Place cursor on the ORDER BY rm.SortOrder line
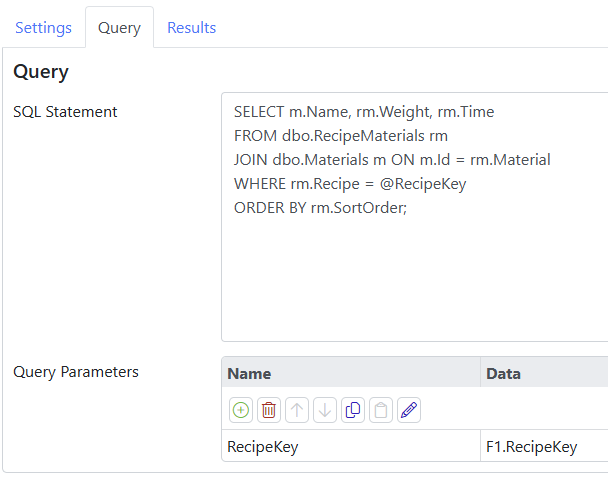The height and width of the screenshot is (482, 608). tap(320, 208)
